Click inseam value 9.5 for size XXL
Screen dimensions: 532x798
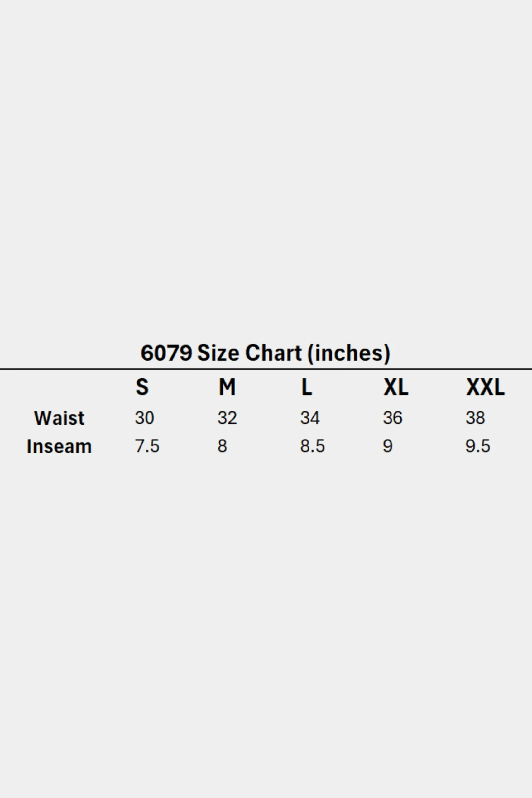point(478,446)
